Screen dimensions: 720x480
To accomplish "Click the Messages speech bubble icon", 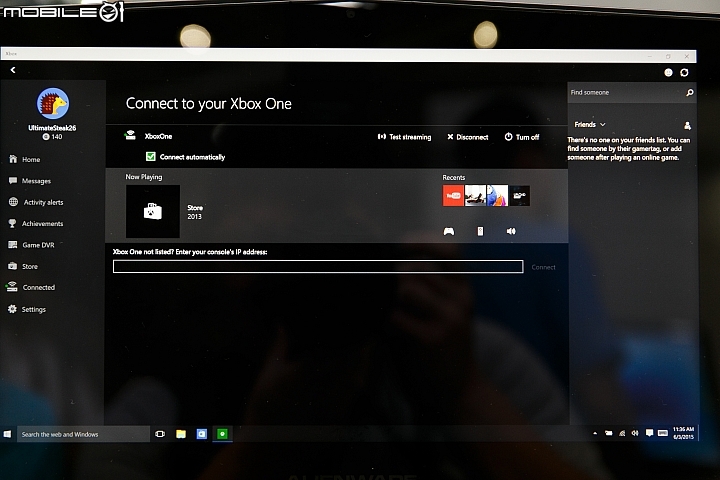I will coord(13,180).
